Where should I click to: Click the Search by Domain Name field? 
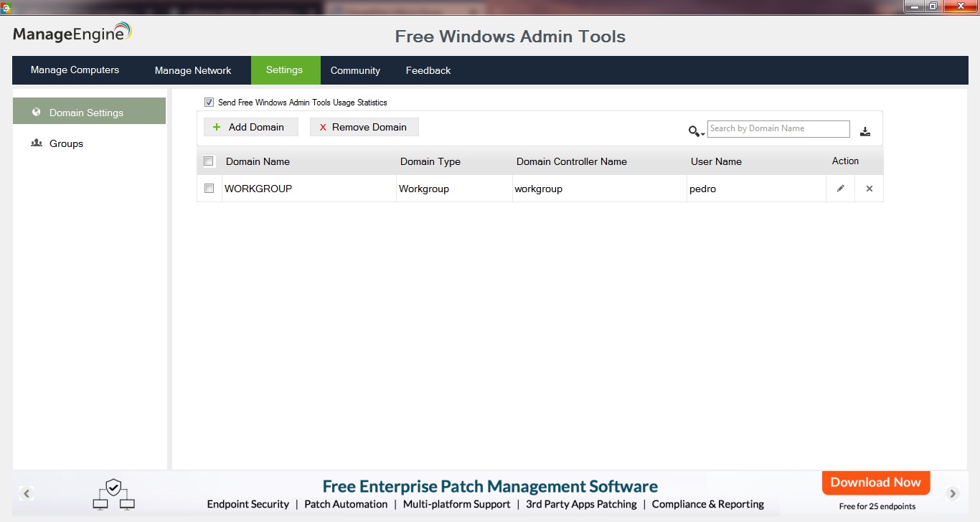coord(778,129)
